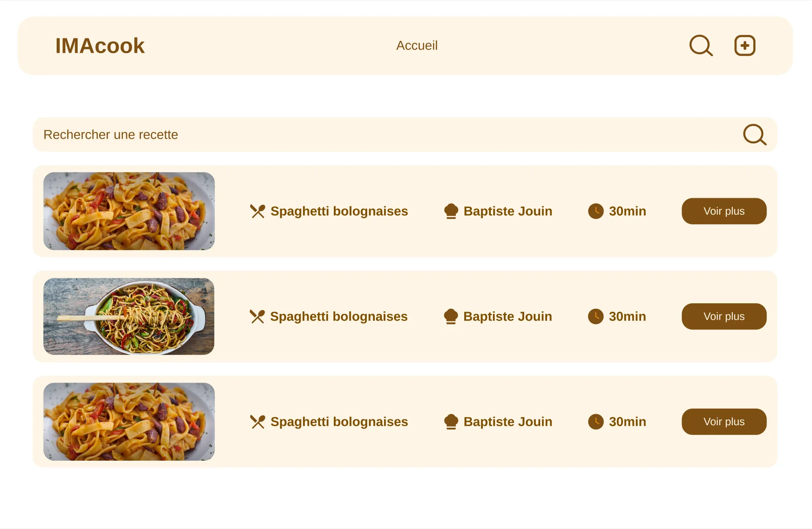Image resolution: width=812 pixels, height=529 pixels.
Task: Click Voir plus on the second recipe
Action: pyautogui.click(x=724, y=316)
